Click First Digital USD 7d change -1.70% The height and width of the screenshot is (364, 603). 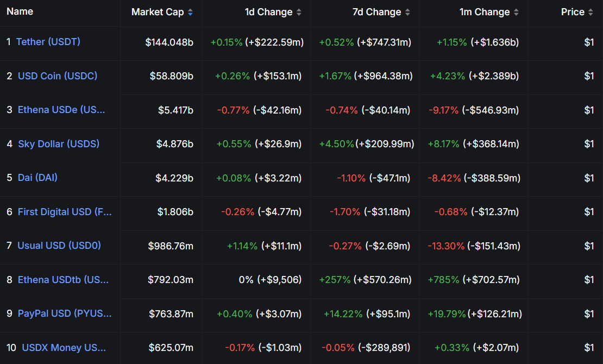(345, 212)
